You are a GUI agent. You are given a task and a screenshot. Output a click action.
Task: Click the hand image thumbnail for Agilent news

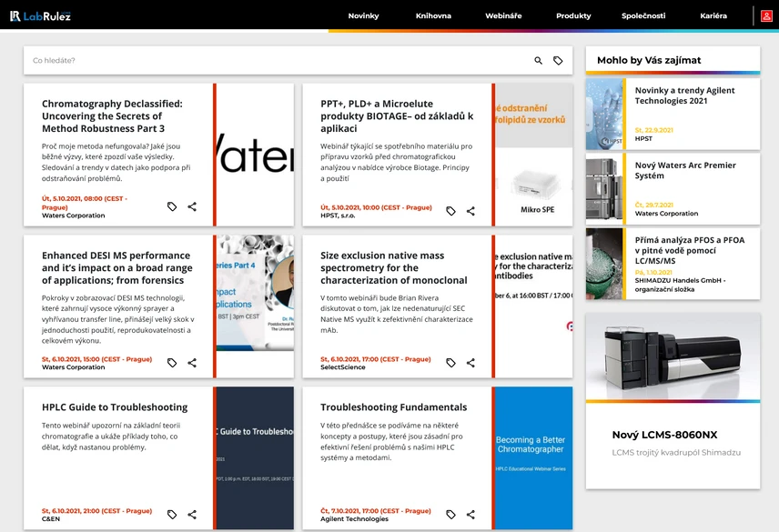[604, 115]
